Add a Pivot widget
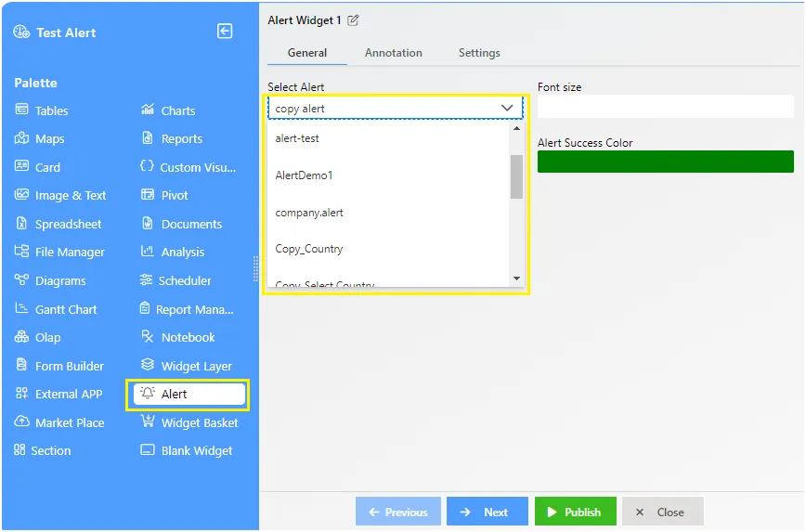This screenshot has height=532, width=806. pyautogui.click(x=164, y=195)
